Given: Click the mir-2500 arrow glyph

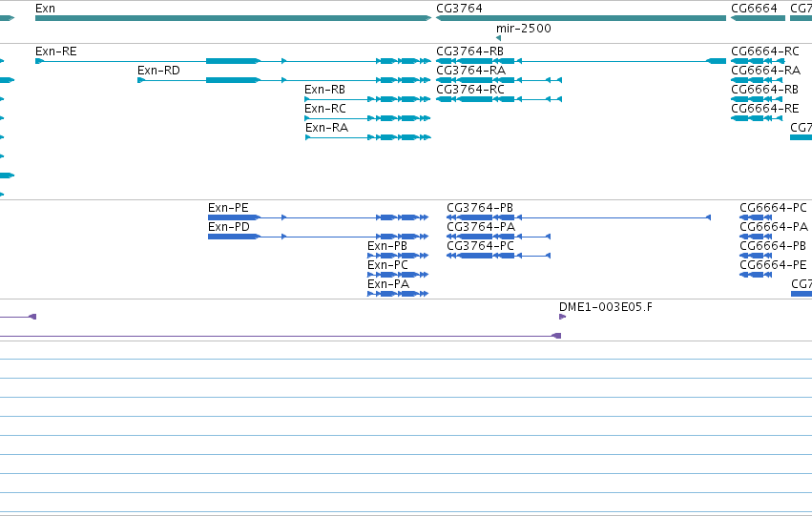Looking at the screenshot, I should (498, 38).
